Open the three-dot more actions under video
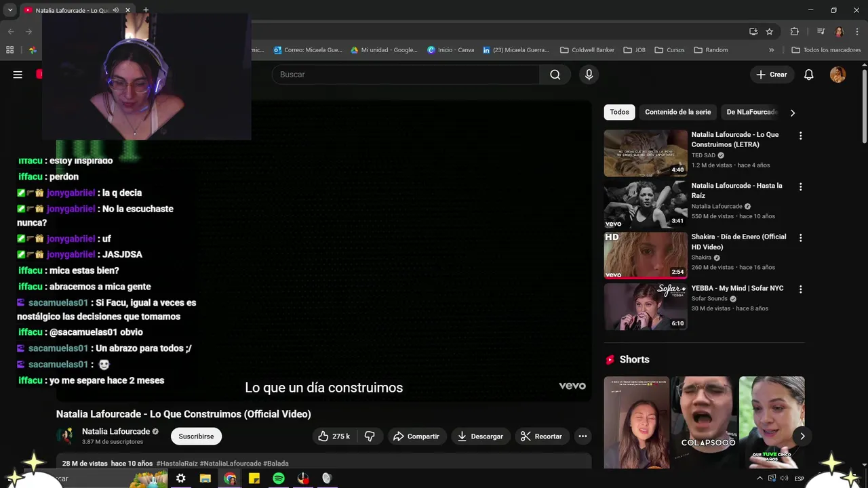 (x=583, y=436)
